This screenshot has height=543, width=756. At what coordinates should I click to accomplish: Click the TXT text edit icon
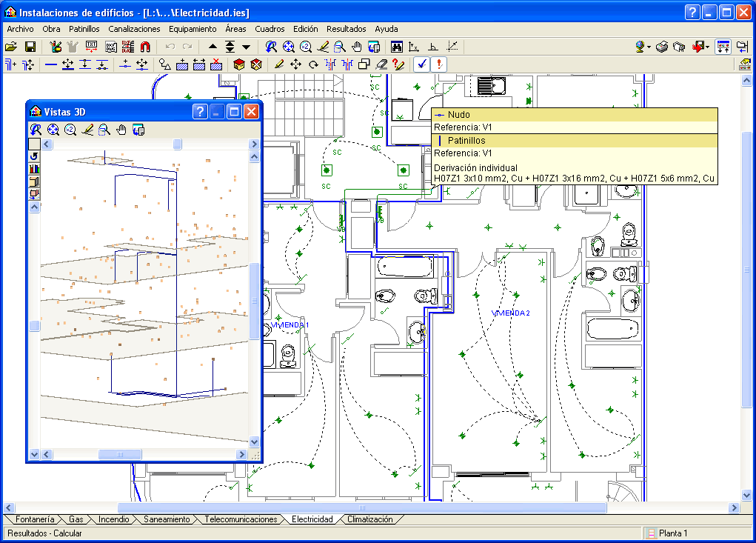click(91, 47)
